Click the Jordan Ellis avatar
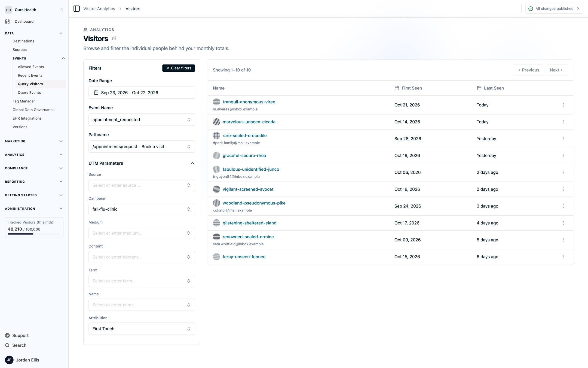 pyautogui.click(x=9, y=360)
